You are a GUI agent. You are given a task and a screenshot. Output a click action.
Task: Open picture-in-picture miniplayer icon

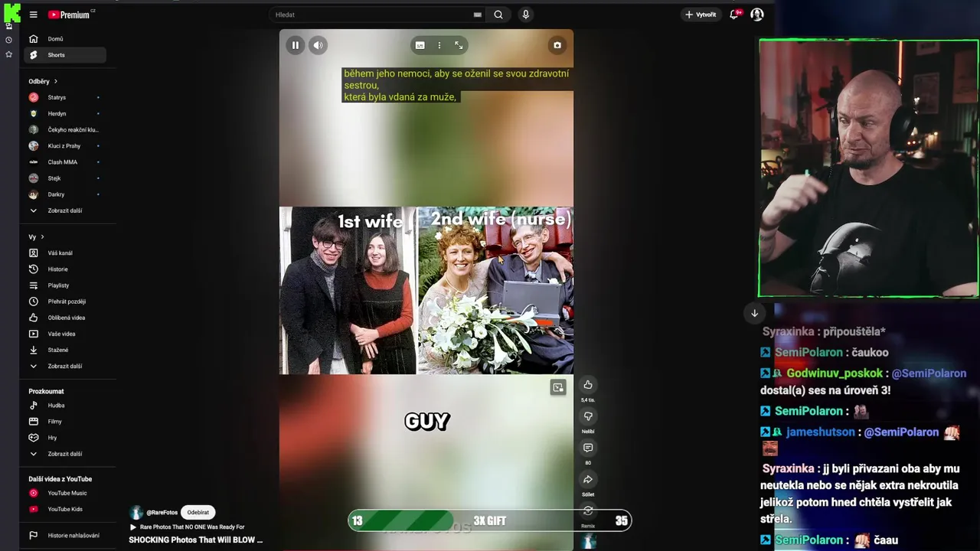point(558,387)
